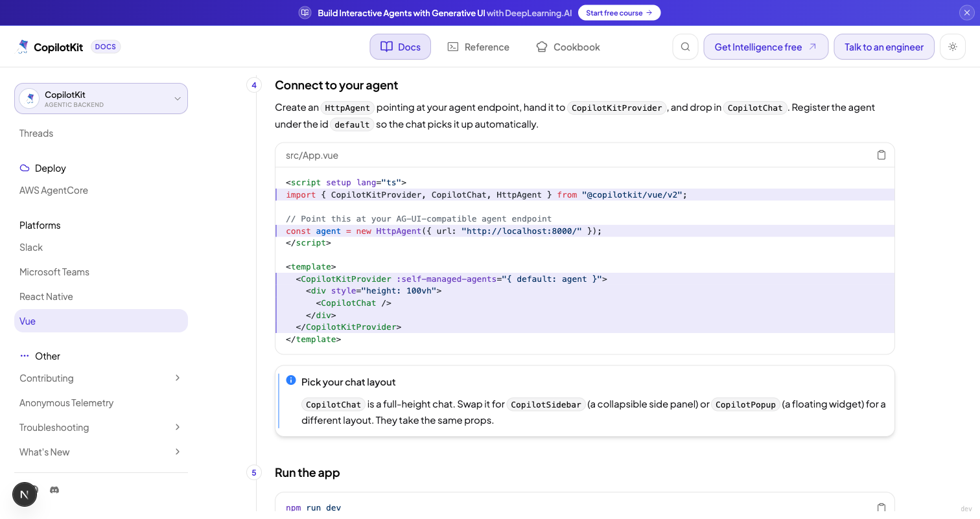Open the CopilotKit Agentic Backend dropdown
Image resolution: width=980 pixels, height=519 pixels.
(x=101, y=98)
